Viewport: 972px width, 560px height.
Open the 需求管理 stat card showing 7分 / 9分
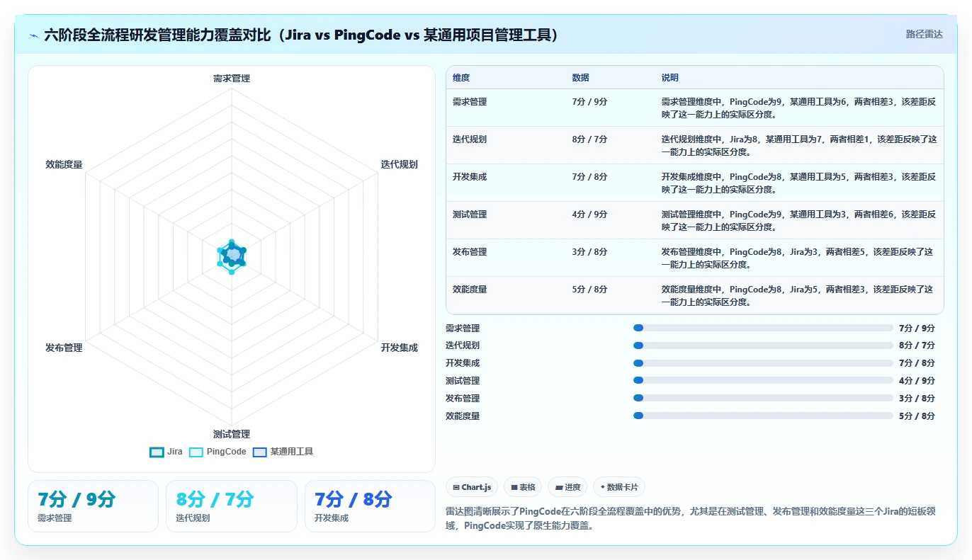93,506
